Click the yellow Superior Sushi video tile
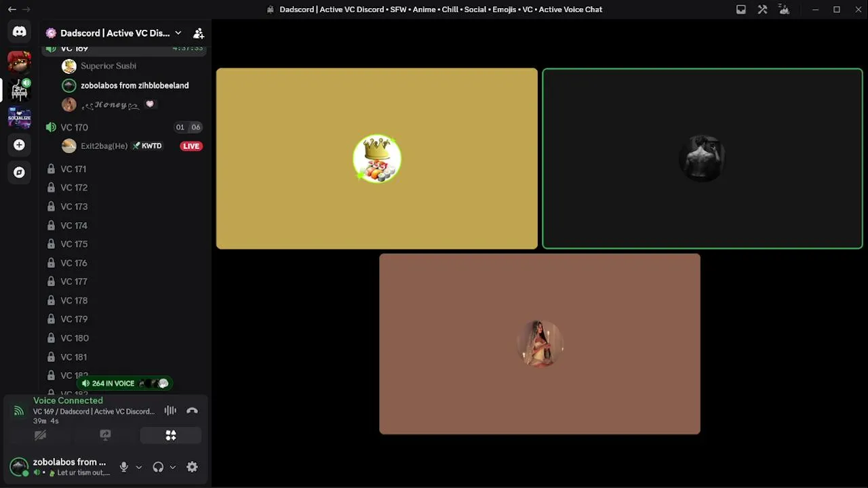 (x=377, y=159)
